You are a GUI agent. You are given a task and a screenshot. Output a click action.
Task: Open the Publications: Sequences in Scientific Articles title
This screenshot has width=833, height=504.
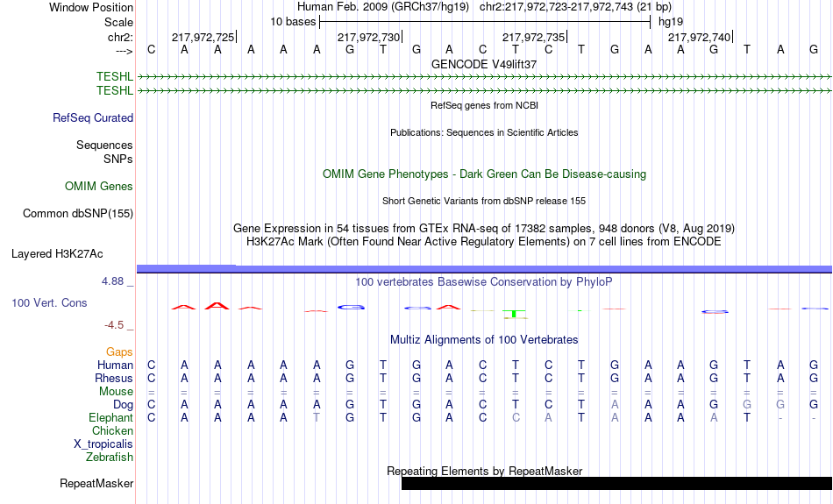pyautogui.click(x=484, y=132)
